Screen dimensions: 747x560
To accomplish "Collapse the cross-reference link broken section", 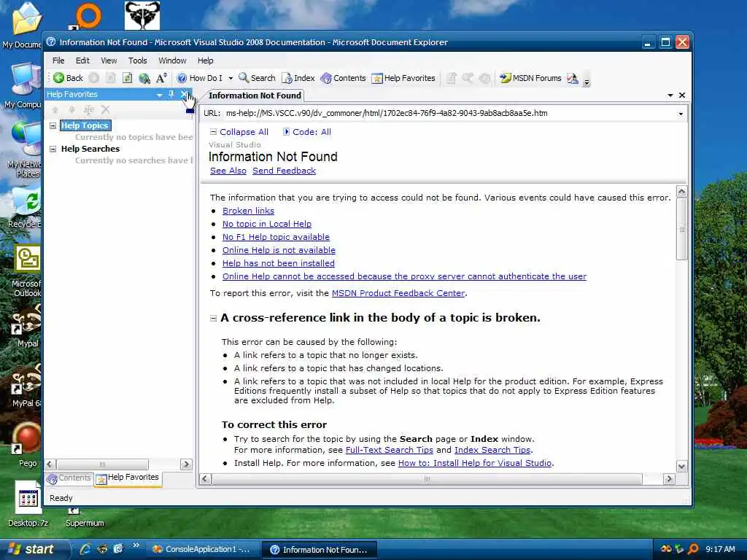I will tap(214, 318).
